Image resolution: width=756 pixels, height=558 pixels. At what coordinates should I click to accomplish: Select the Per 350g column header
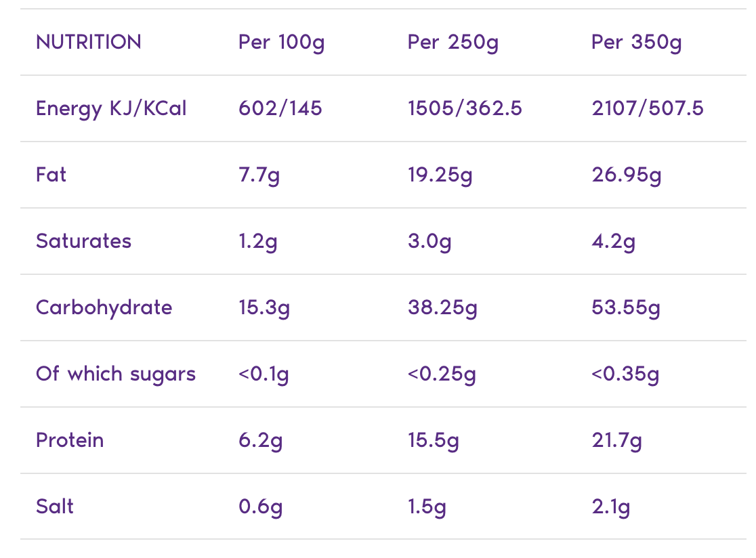pyautogui.click(x=637, y=42)
